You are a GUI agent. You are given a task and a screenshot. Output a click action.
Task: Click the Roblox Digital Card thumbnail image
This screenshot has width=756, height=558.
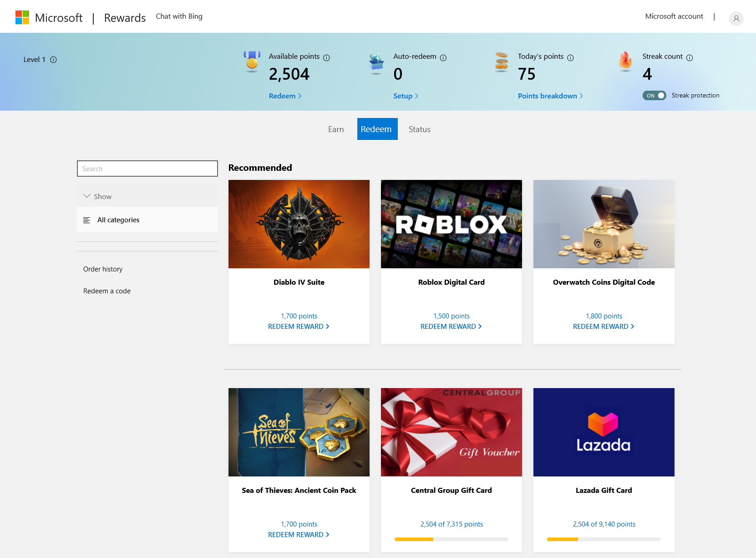click(x=452, y=224)
